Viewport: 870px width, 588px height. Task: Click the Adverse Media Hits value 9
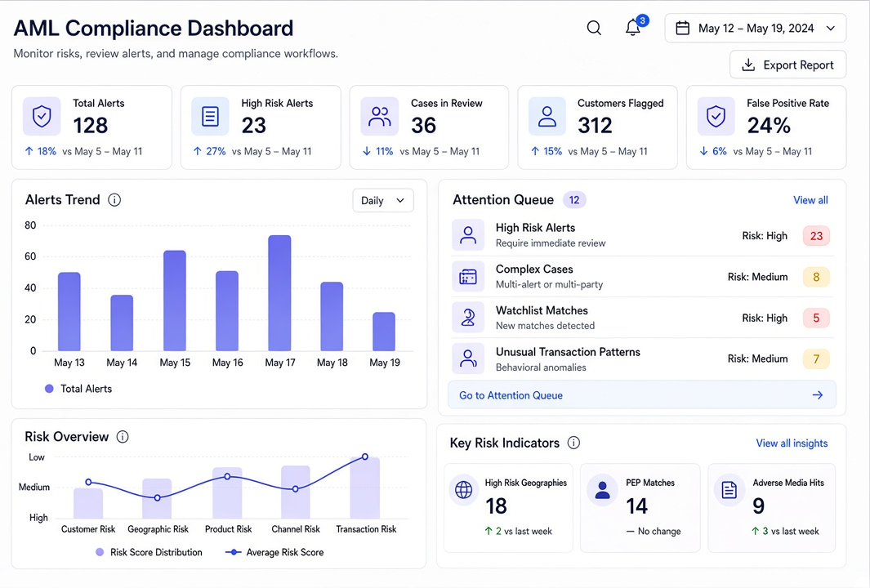coord(758,506)
